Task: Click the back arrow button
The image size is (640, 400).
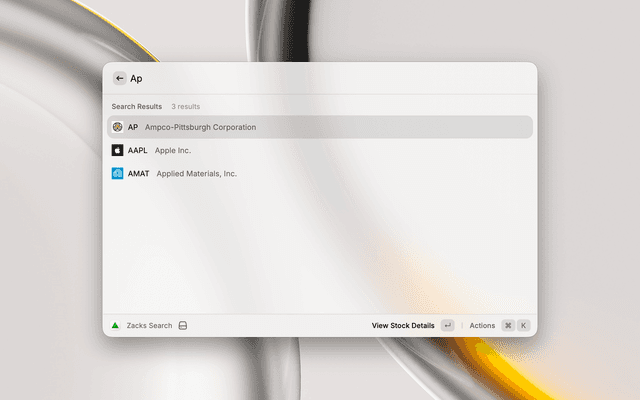Action: pyautogui.click(x=120, y=78)
